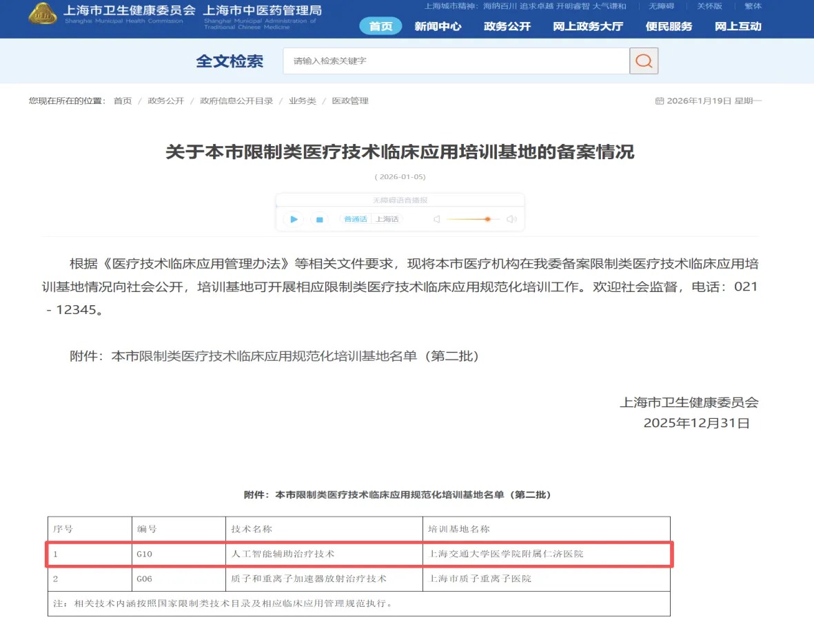Click the loud speaker icon to raise volume

click(x=510, y=219)
